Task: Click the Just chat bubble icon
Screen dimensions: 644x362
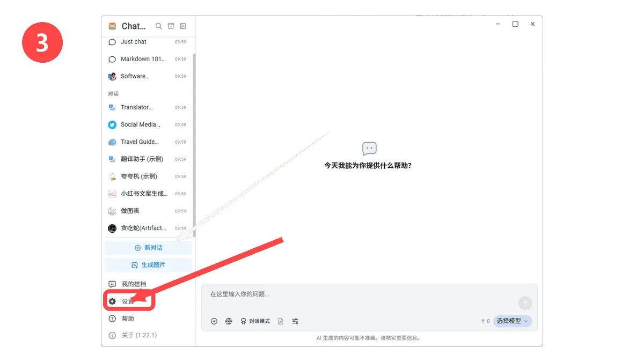Action: (x=112, y=42)
